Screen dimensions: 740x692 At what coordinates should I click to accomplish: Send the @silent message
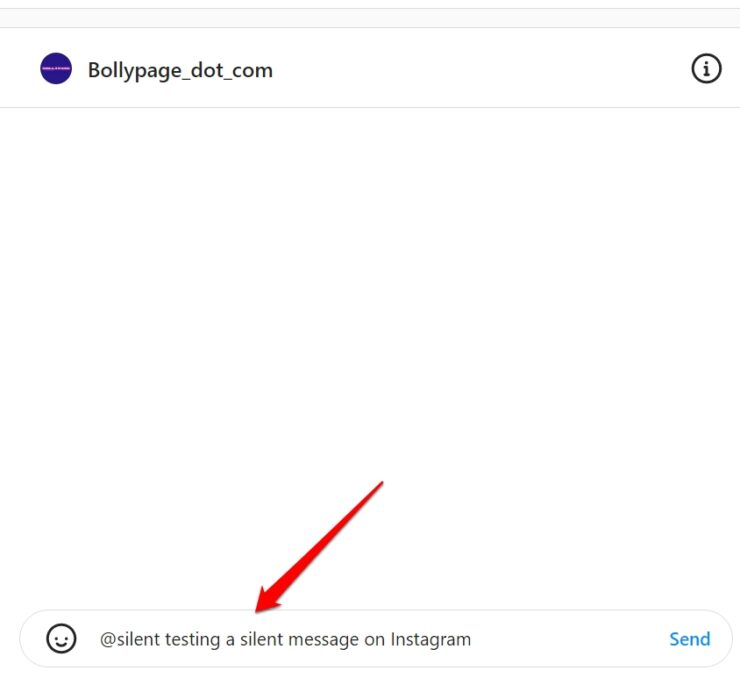(x=690, y=639)
